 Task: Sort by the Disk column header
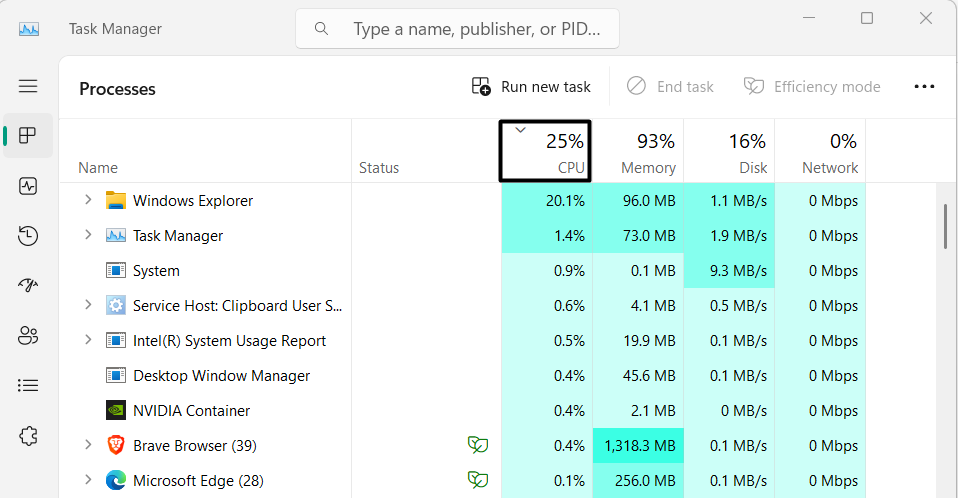click(x=728, y=152)
